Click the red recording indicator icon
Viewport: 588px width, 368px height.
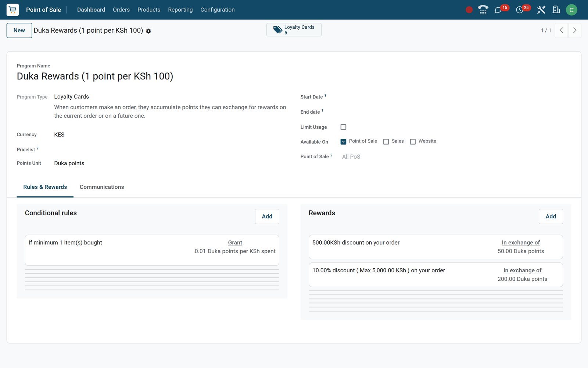click(x=469, y=10)
